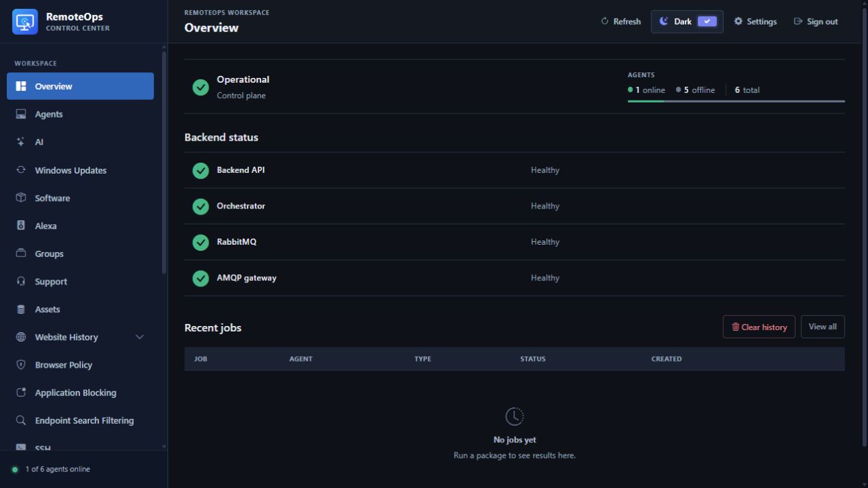868x488 pixels.
Task: Open Settings from the top bar
Action: (755, 21)
